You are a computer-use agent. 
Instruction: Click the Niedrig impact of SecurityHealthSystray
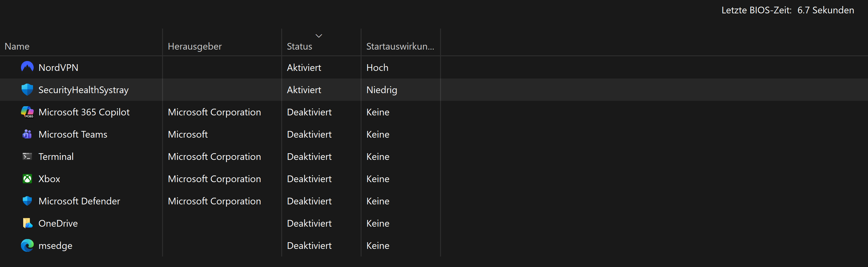pos(382,90)
